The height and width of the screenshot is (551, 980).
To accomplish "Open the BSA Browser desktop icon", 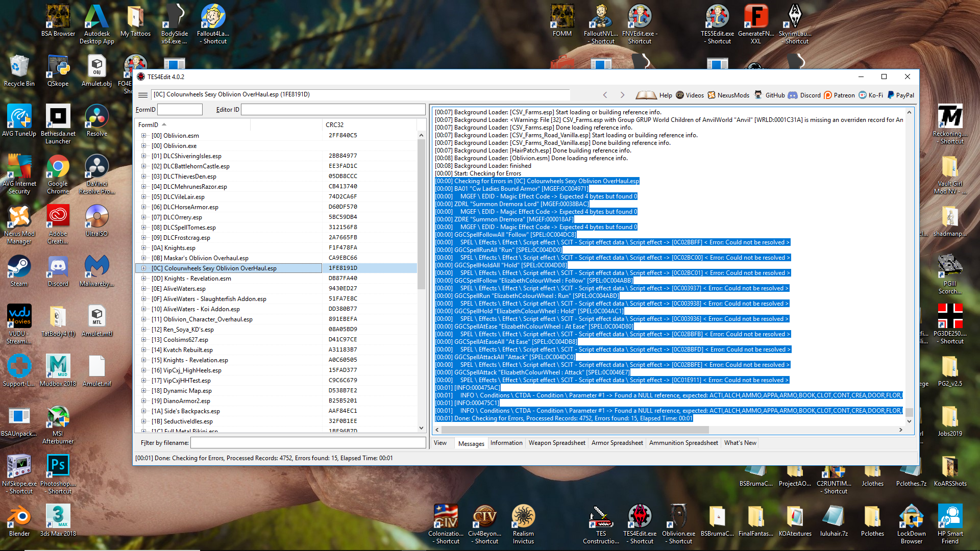I will (x=58, y=21).
